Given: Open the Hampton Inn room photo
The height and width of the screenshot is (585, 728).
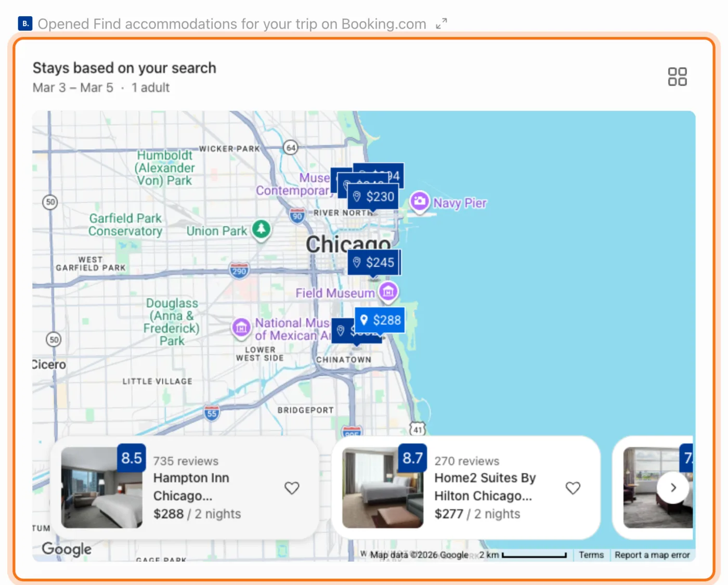Looking at the screenshot, I should (x=102, y=488).
